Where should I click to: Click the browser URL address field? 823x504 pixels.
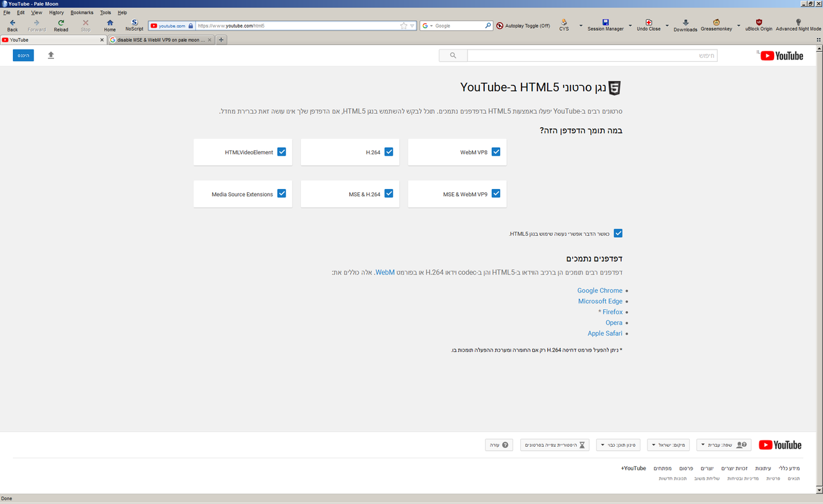(x=297, y=26)
